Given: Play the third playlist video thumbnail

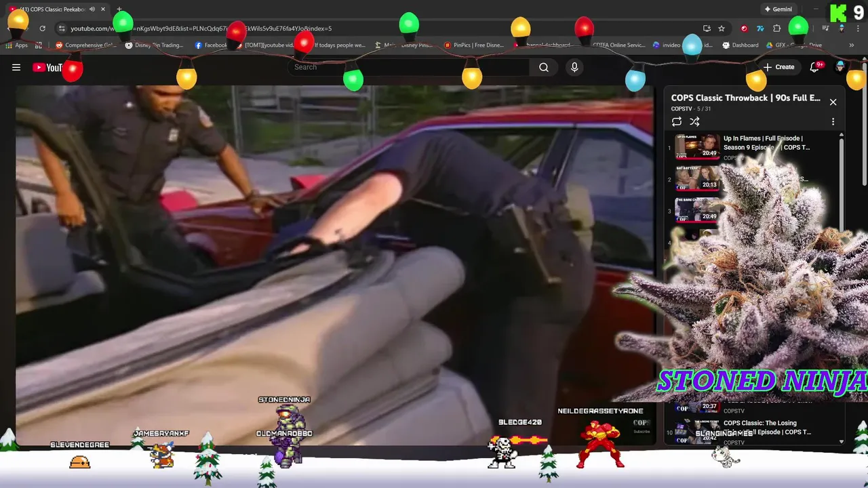Looking at the screenshot, I should tap(697, 210).
